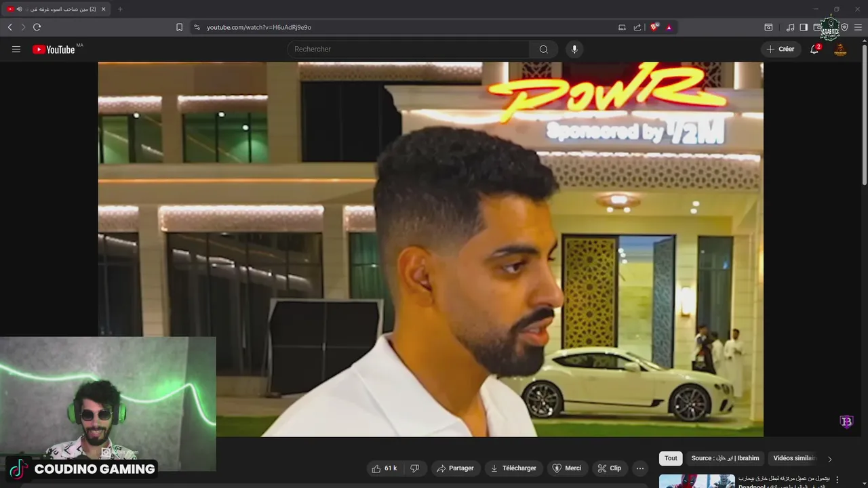Open a new browser tab

coord(120,9)
